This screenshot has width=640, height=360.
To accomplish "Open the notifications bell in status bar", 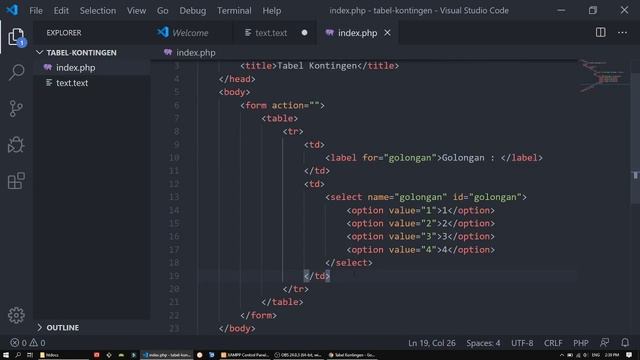I will tap(625, 342).
